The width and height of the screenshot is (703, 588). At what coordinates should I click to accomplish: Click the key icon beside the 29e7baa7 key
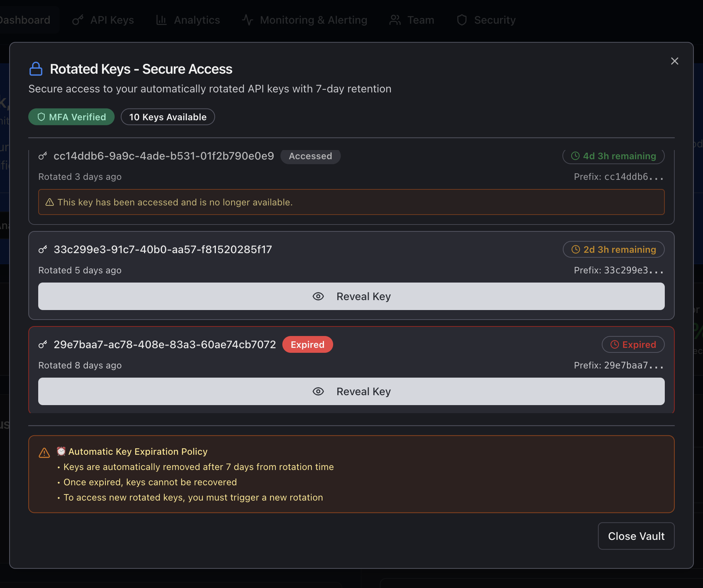(x=43, y=344)
